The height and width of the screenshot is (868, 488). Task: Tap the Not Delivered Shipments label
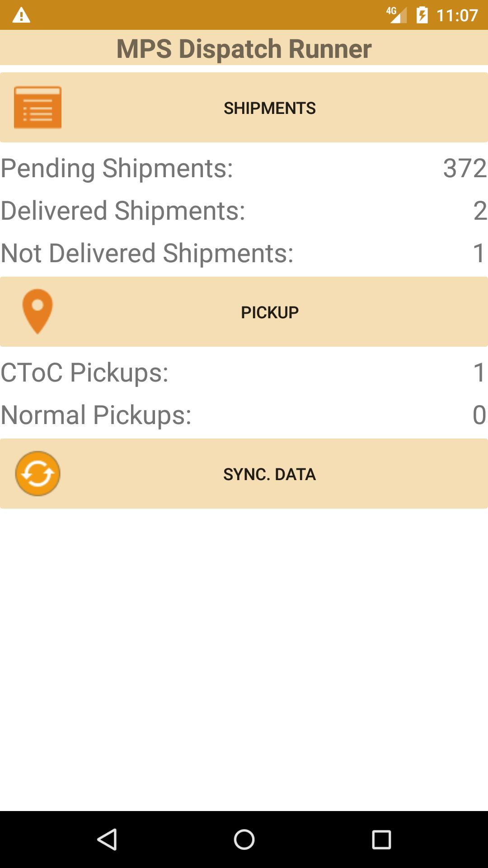click(147, 253)
